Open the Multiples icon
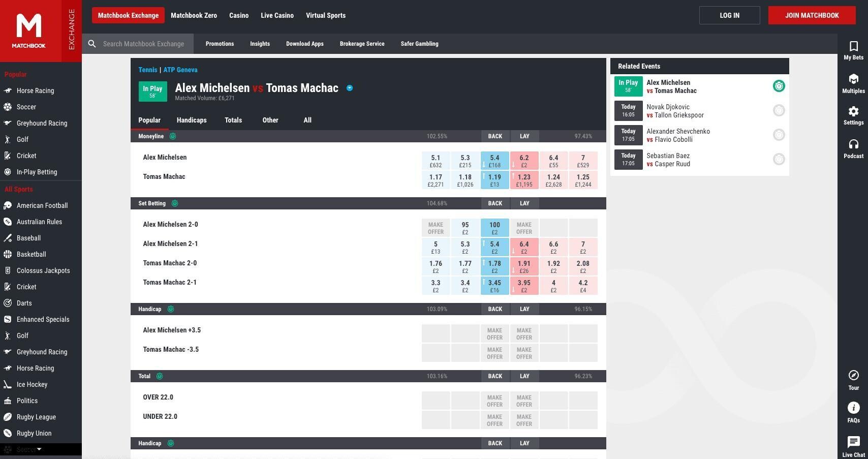 [853, 79]
